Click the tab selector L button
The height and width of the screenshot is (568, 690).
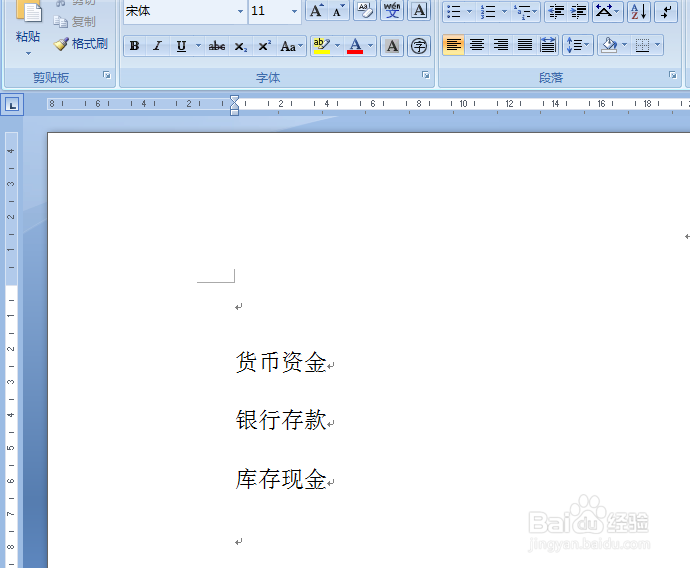[12, 105]
